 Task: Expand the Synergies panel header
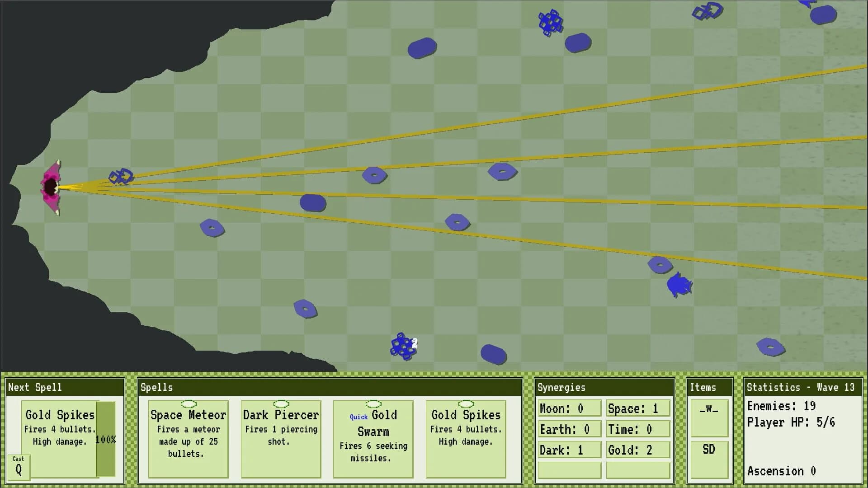point(561,387)
